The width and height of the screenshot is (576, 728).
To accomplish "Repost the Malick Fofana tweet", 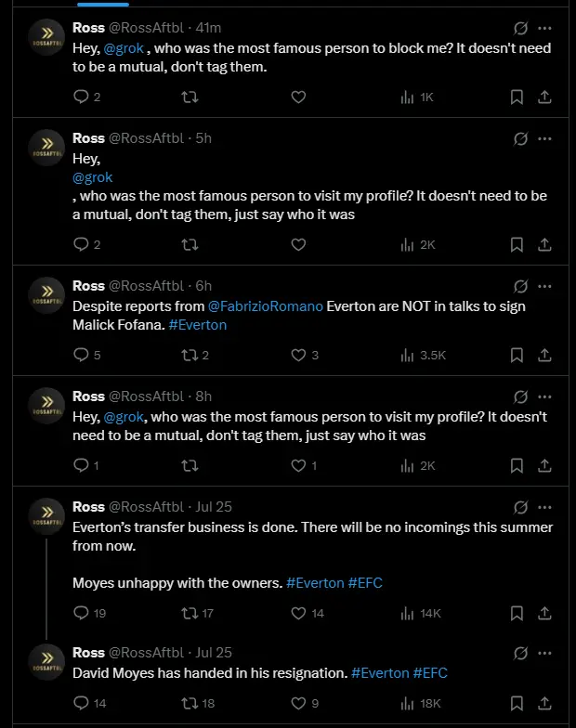I will [189, 355].
